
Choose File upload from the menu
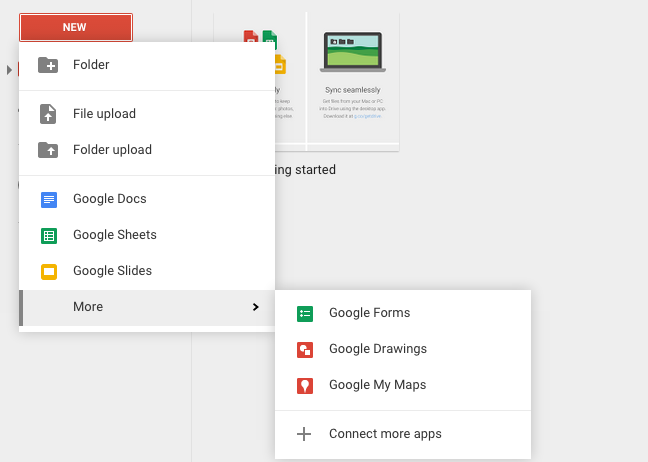147,114
